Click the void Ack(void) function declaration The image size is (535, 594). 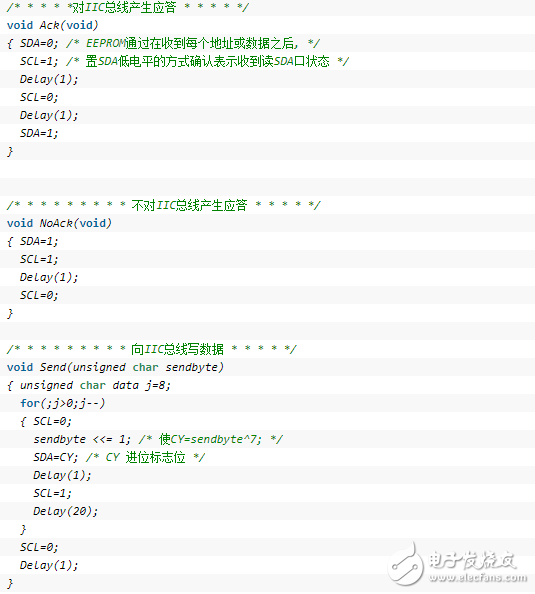click(52, 25)
